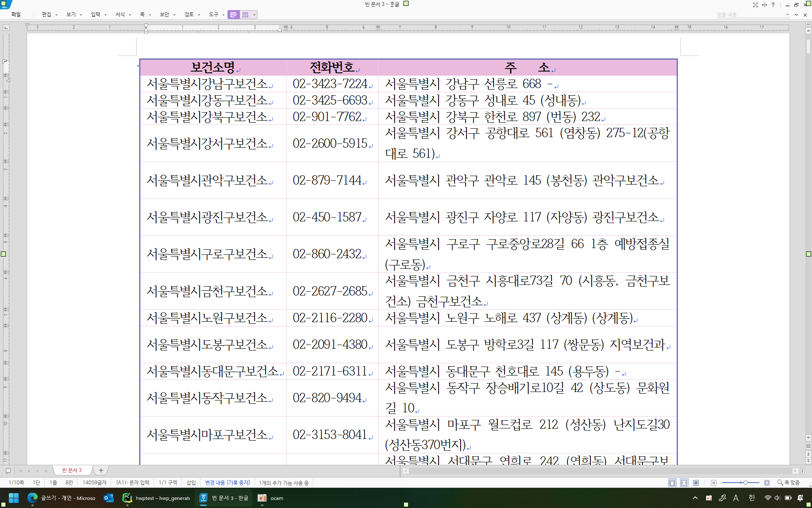Expand the dropdown arrow beside table layout icon
The width and height of the screenshot is (812, 508).
click(x=254, y=15)
